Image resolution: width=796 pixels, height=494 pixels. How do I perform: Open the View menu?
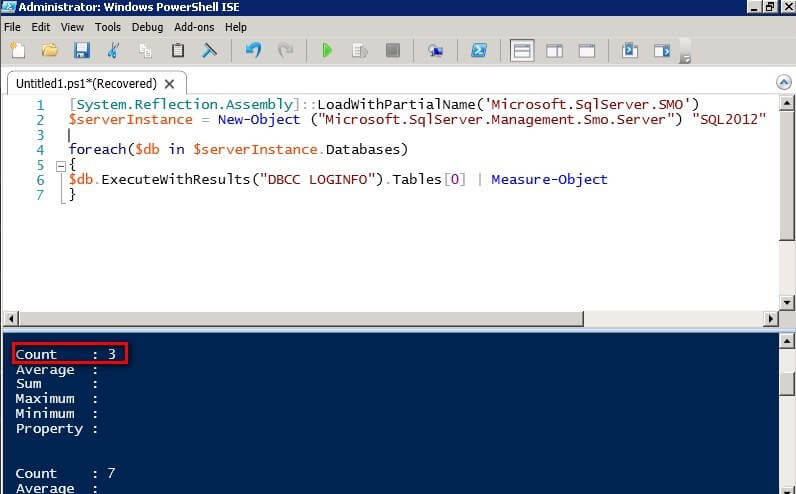[x=72, y=27]
